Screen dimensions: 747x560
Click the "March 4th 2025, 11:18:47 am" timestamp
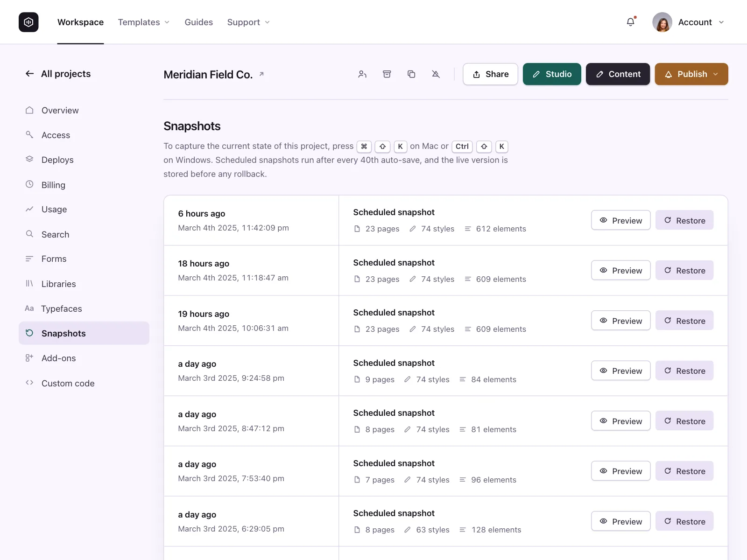(233, 278)
